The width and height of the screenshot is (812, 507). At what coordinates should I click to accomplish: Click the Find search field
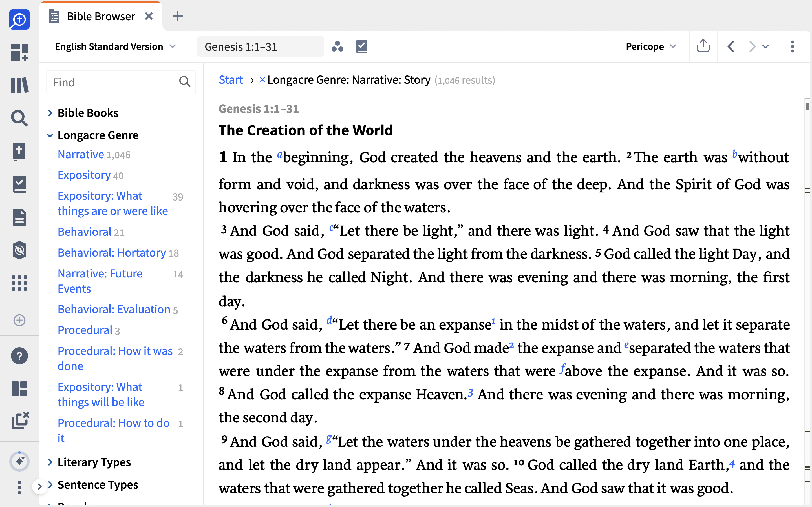(x=121, y=82)
